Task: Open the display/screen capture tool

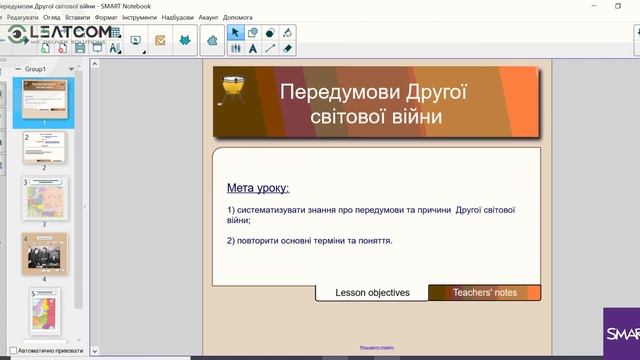Action: [136, 40]
